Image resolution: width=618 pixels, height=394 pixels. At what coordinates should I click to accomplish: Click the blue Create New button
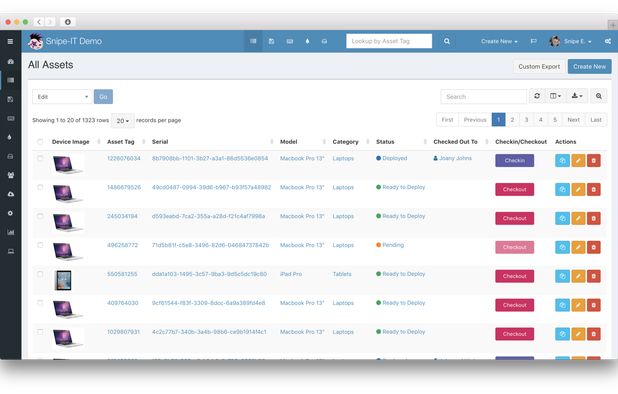pos(590,67)
